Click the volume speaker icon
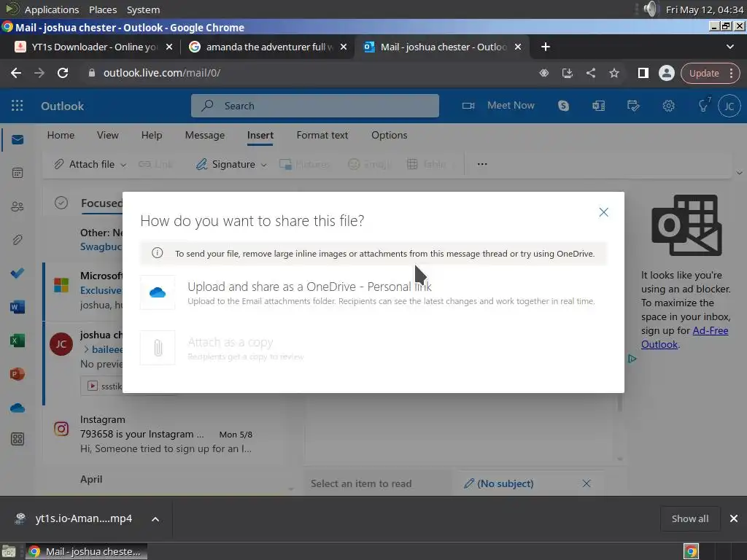The image size is (747, 560). pyautogui.click(x=650, y=9)
